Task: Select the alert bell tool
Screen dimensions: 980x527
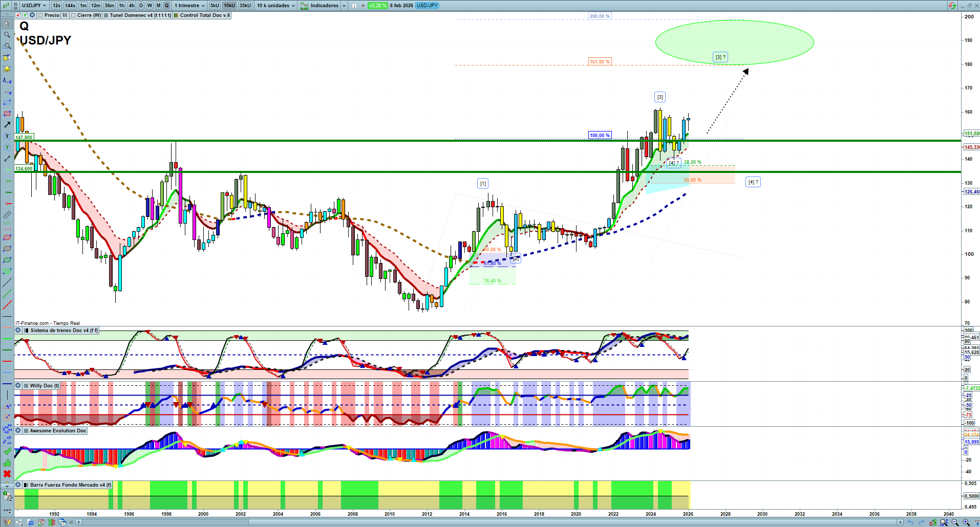Action: (7, 69)
